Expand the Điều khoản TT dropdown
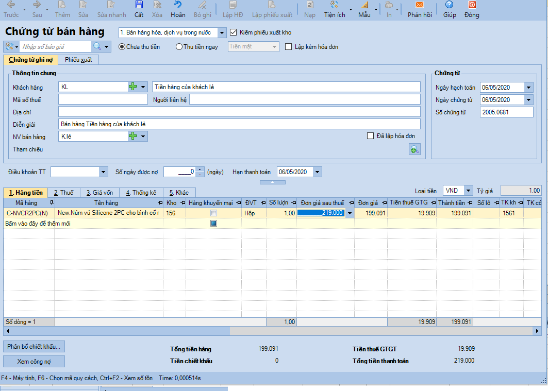The image size is (548, 392). pyautogui.click(x=103, y=172)
